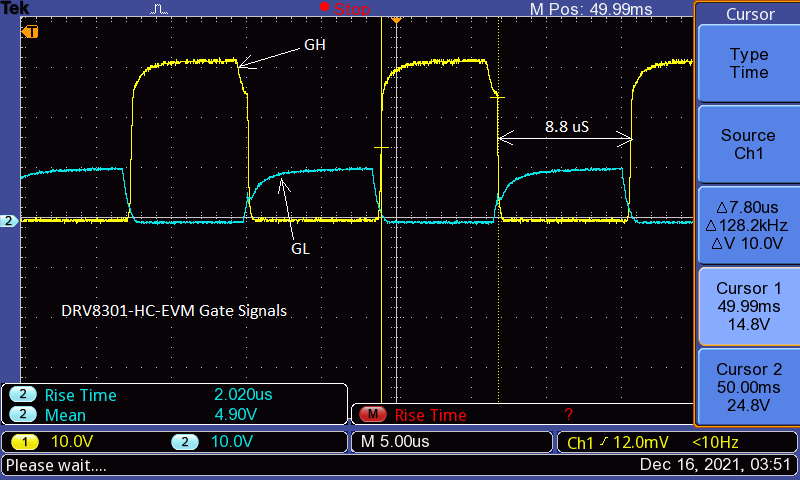Click the Please wait.... status message
Screen dimensions: 800x480
click(56, 465)
